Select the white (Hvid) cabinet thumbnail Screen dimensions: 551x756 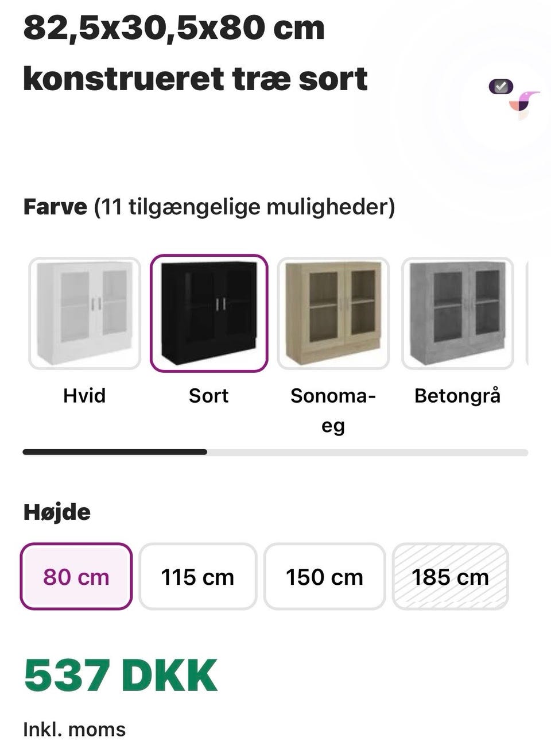point(84,313)
